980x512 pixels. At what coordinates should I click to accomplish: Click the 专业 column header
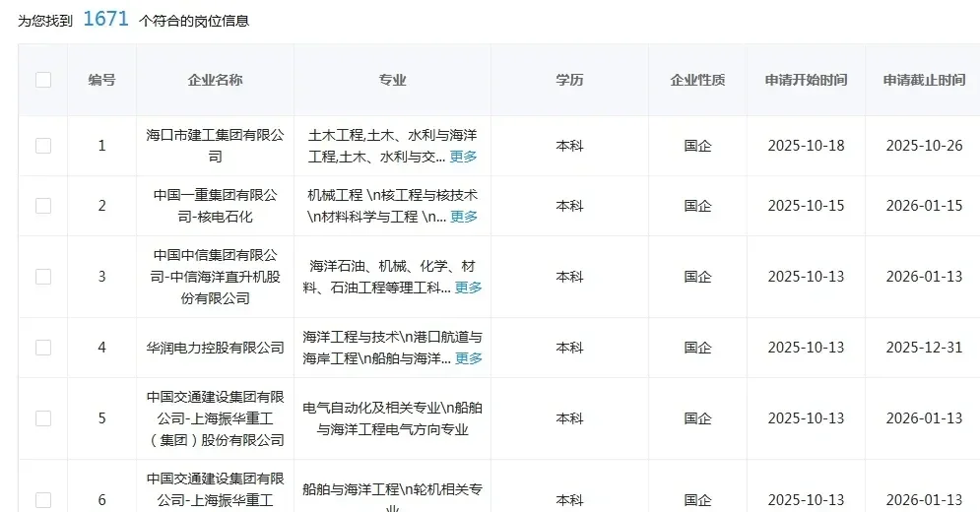click(x=393, y=80)
